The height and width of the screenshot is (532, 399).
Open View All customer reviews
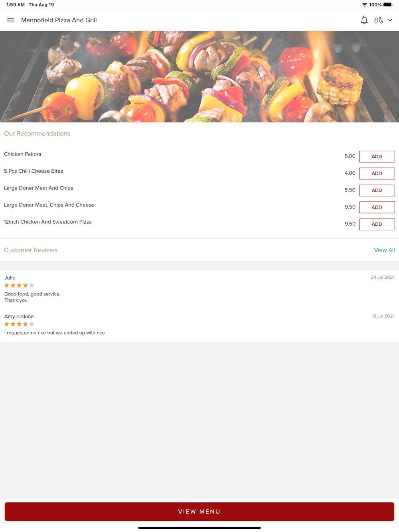(x=384, y=250)
